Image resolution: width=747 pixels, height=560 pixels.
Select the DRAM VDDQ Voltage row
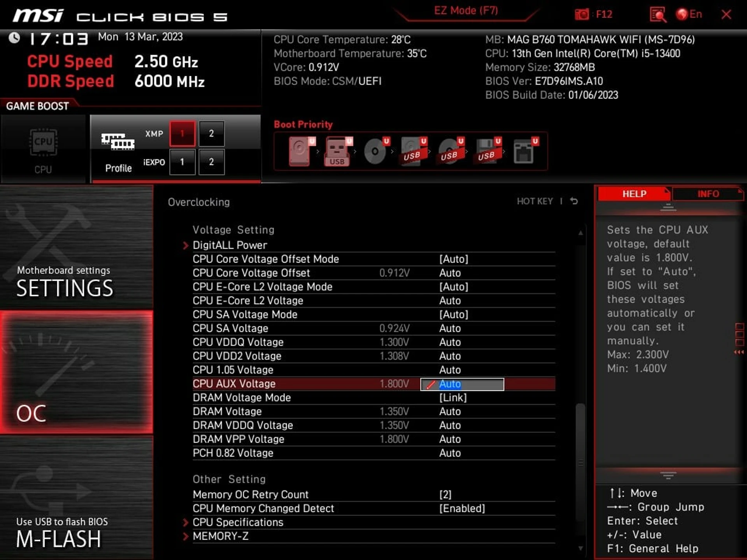[374, 425]
